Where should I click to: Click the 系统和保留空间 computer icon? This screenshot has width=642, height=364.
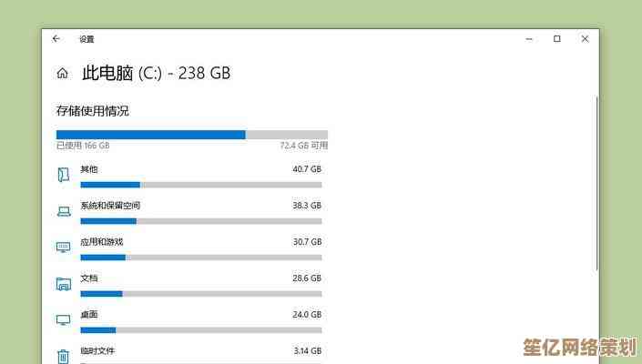[x=63, y=210]
